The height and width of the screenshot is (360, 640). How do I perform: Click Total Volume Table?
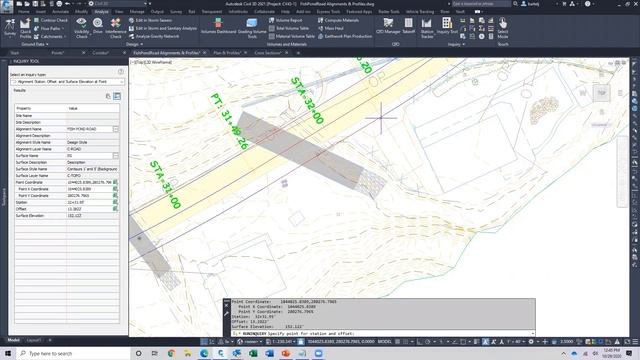coord(289,29)
